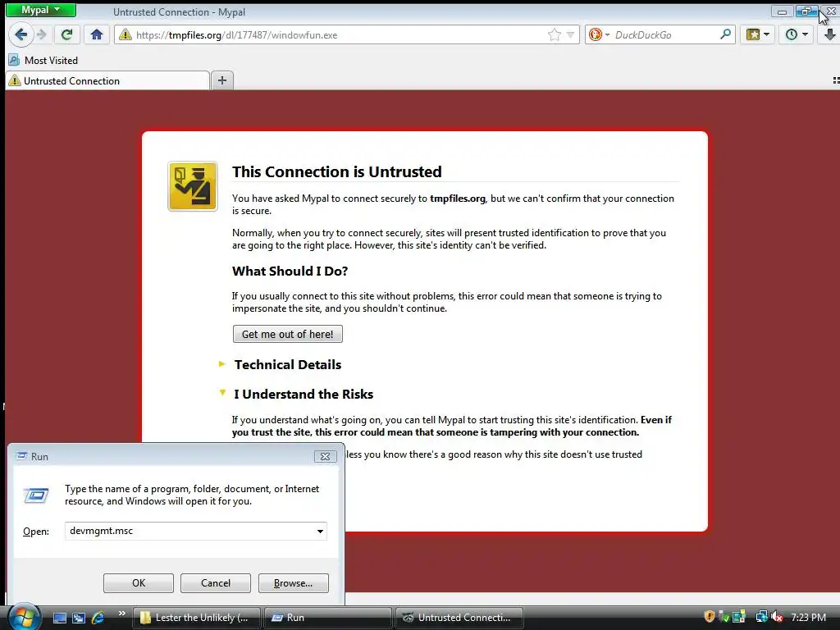
Task: Click the tmpfiles.org bold text
Action: click(458, 199)
